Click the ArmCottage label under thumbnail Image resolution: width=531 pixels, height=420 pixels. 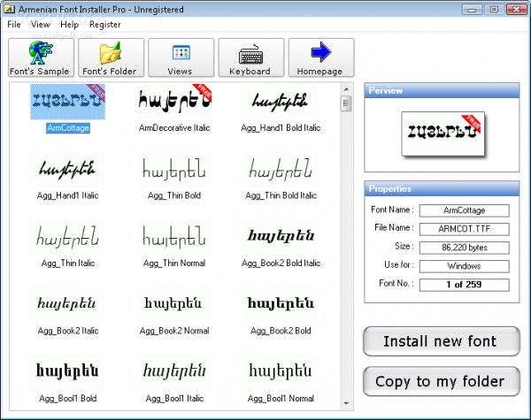[68, 128]
